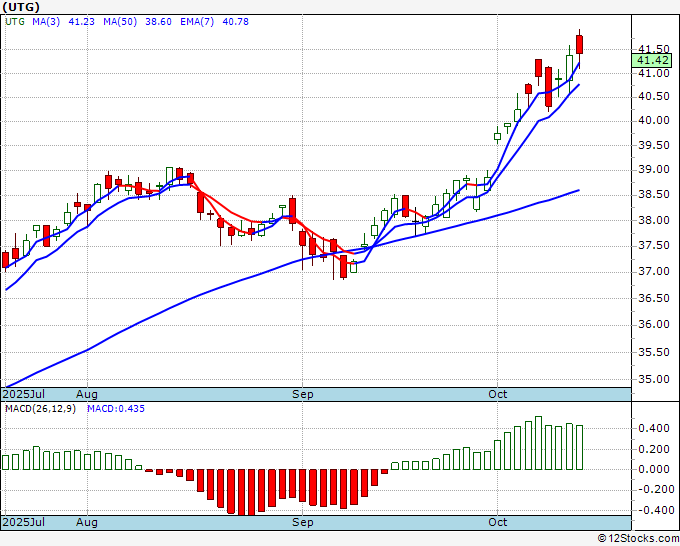Viewport: 680px width, 546px height.
Task: Click Oct on price chart time axis
Action: click(x=497, y=394)
